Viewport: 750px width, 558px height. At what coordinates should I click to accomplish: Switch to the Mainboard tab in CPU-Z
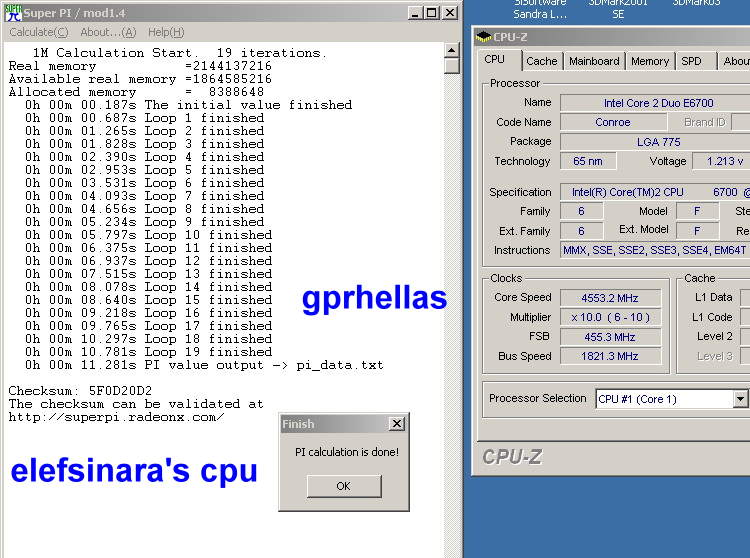tap(594, 61)
